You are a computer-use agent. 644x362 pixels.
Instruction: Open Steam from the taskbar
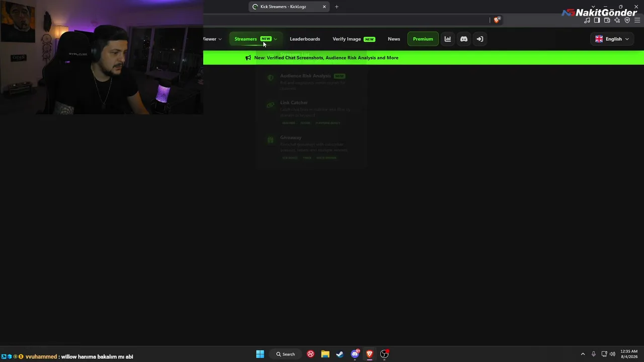(340, 354)
